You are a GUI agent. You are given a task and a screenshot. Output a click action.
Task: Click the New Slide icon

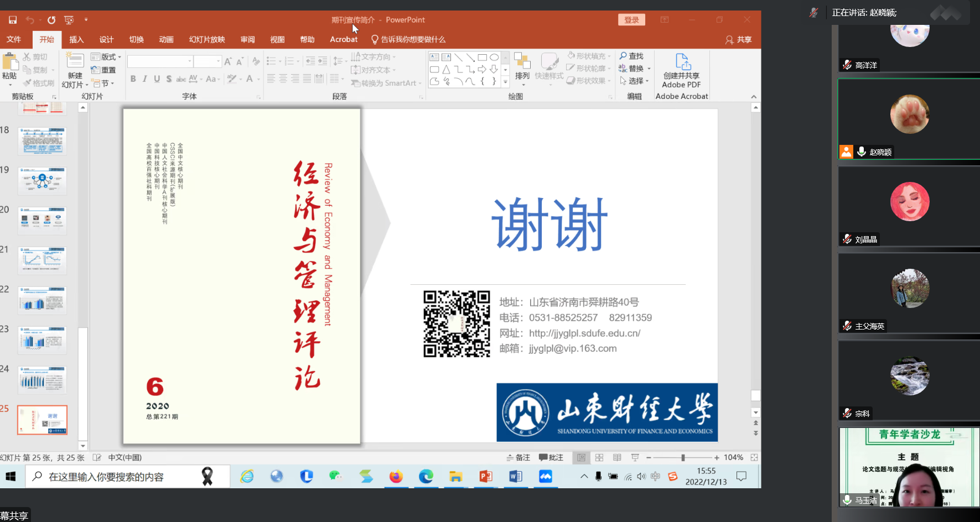75,61
